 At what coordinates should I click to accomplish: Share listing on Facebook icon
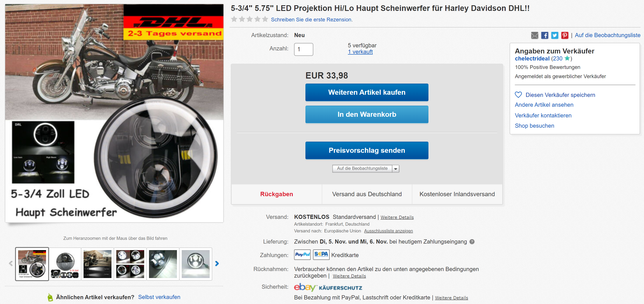pos(545,35)
